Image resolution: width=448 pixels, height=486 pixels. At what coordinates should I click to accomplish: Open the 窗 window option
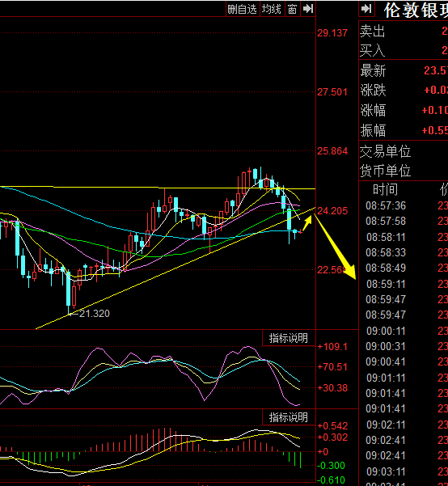(x=292, y=9)
